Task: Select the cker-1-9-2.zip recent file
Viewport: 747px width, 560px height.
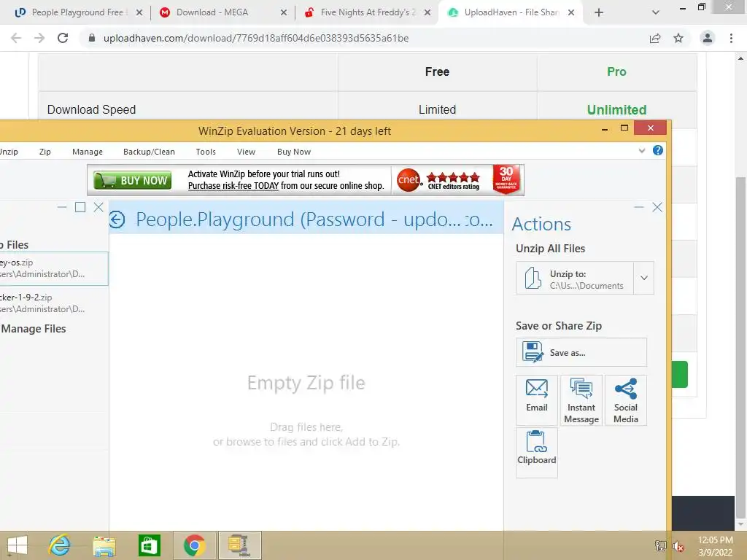Action: pos(54,303)
